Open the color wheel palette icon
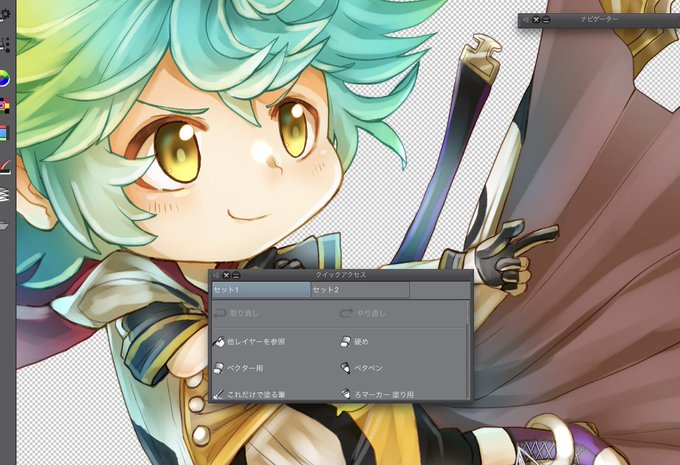 tap(4, 78)
